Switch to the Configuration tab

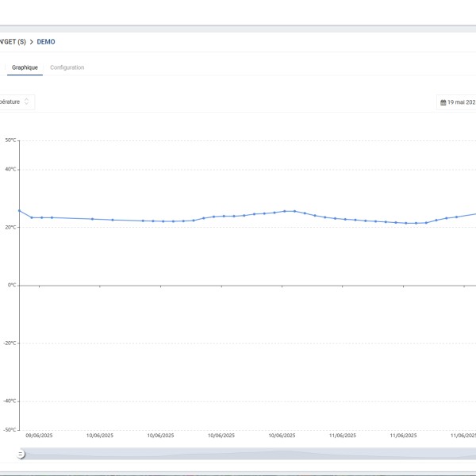point(67,67)
